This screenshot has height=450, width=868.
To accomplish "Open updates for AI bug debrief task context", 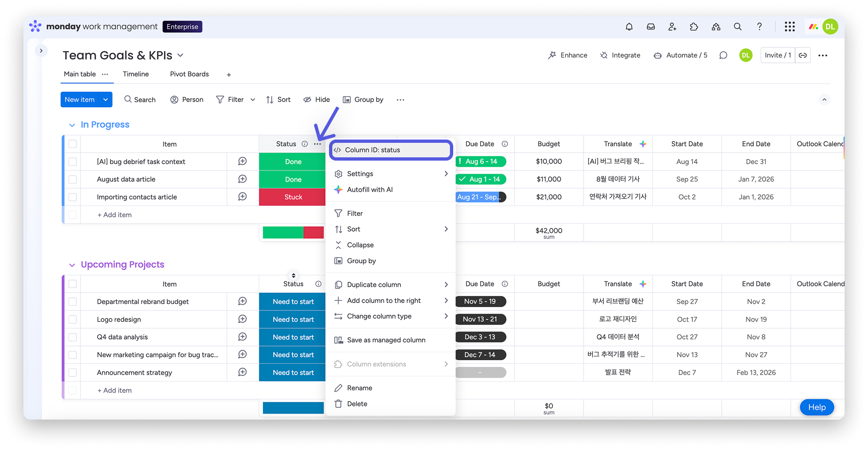I will 242,161.
